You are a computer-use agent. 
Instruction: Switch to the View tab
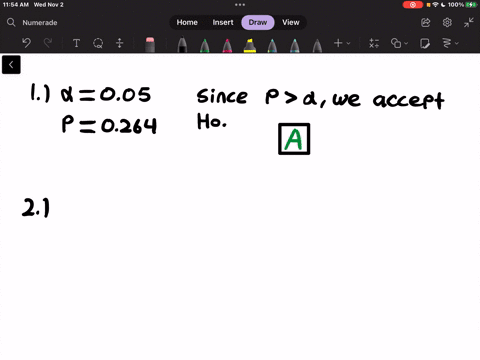[x=291, y=22]
